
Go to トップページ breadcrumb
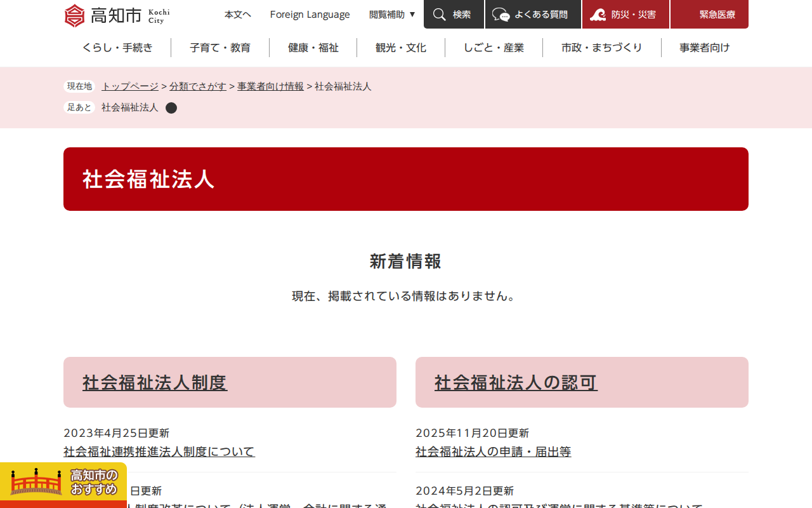(130, 86)
